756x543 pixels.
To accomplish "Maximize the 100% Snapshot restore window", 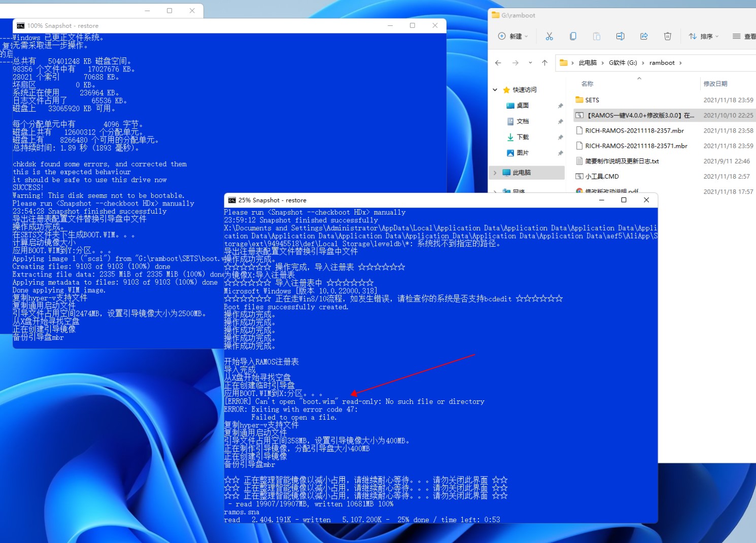I will [413, 25].
